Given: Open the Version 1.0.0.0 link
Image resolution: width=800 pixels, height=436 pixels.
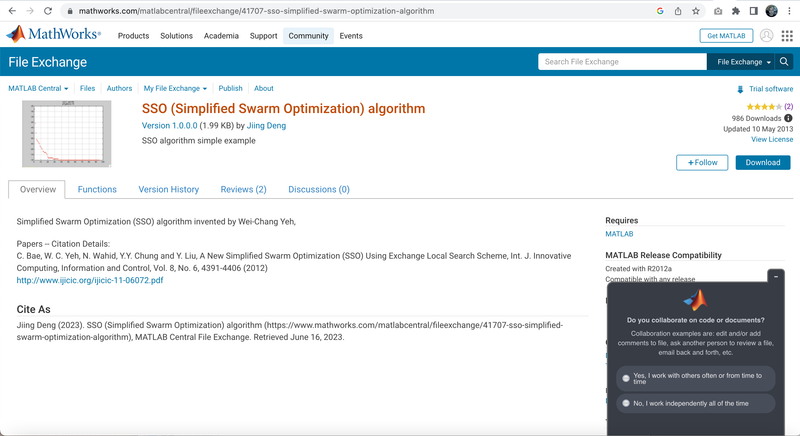Looking at the screenshot, I should [169, 125].
